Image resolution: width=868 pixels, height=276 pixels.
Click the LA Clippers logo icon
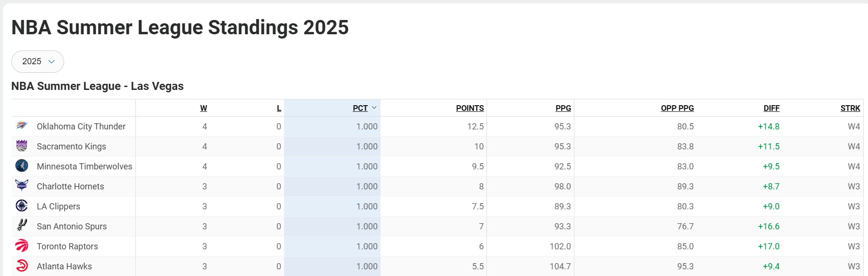click(x=21, y=206)
